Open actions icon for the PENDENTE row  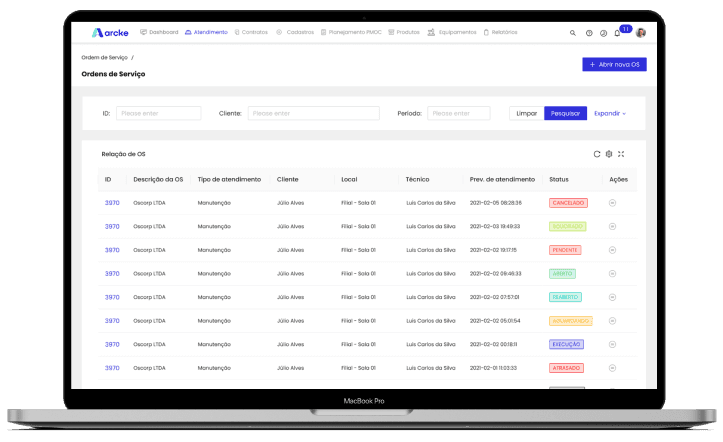612,250
